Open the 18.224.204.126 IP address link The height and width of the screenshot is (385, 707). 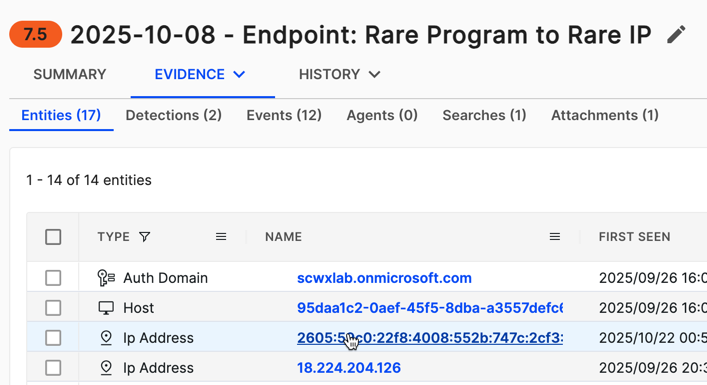click(349, 368)
